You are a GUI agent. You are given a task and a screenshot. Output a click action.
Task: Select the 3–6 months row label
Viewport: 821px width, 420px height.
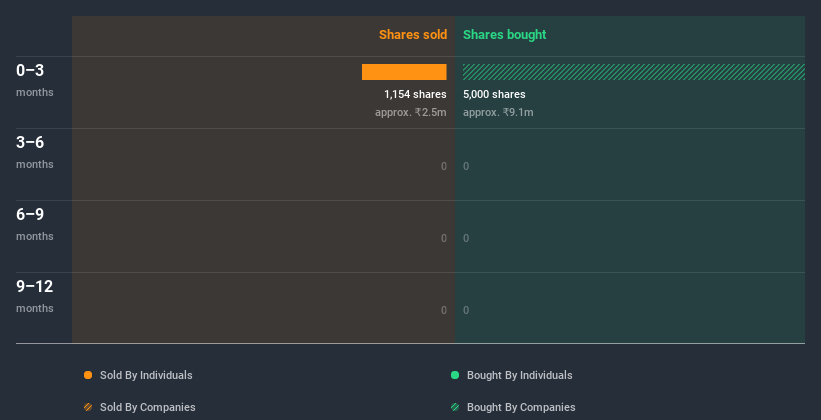pos(35,152)
